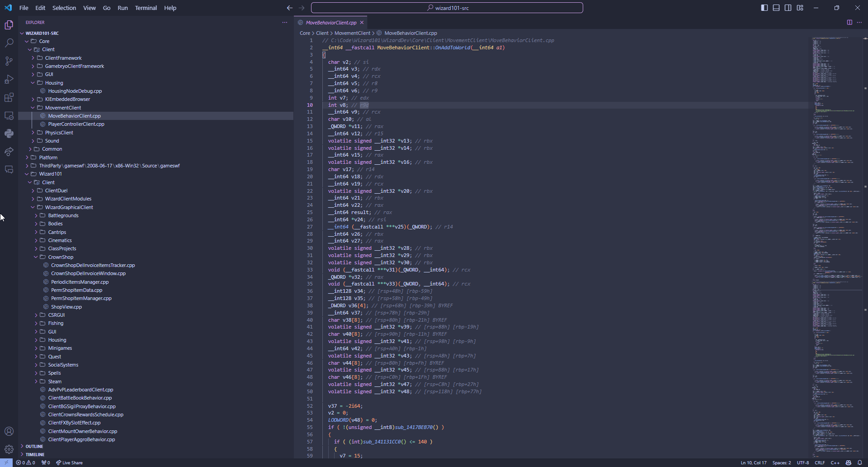
Task: Open notifications bell in status bar
Action: point(860,462)
